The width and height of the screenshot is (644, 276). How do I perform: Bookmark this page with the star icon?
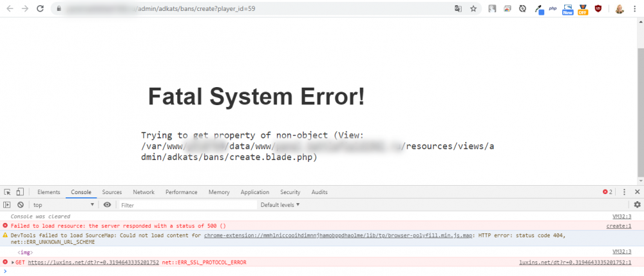(473, 9)
